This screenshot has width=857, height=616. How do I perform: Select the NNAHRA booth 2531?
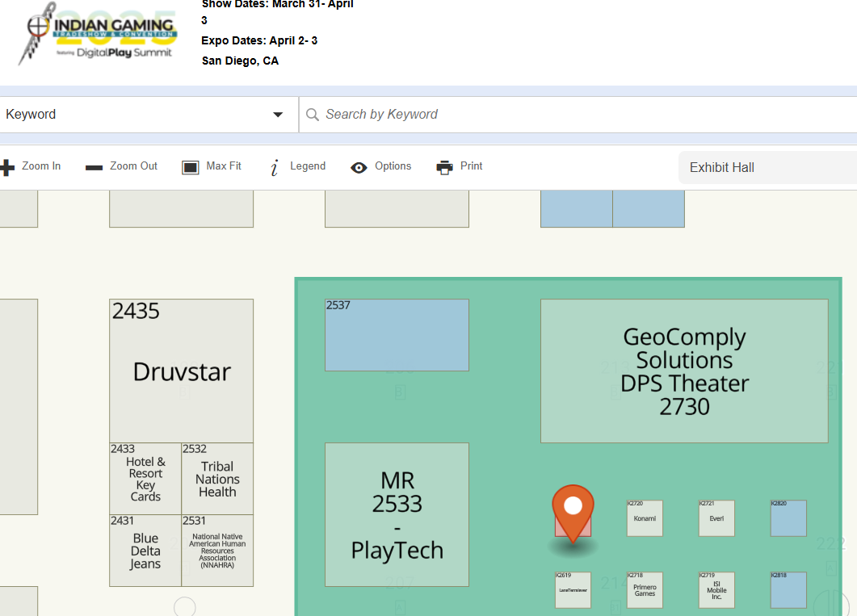coord(217,551)
